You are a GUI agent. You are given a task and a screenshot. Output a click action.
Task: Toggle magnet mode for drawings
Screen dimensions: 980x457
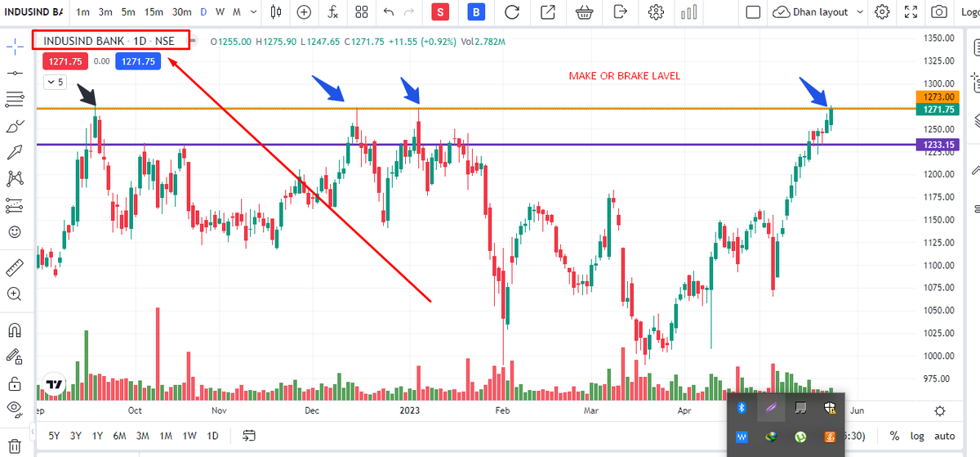14,330
